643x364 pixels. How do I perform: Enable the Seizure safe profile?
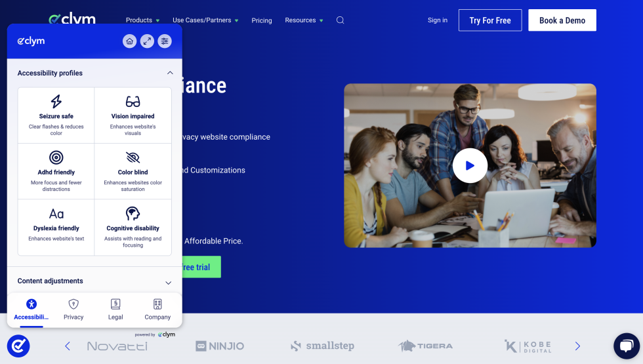(56, 115)
